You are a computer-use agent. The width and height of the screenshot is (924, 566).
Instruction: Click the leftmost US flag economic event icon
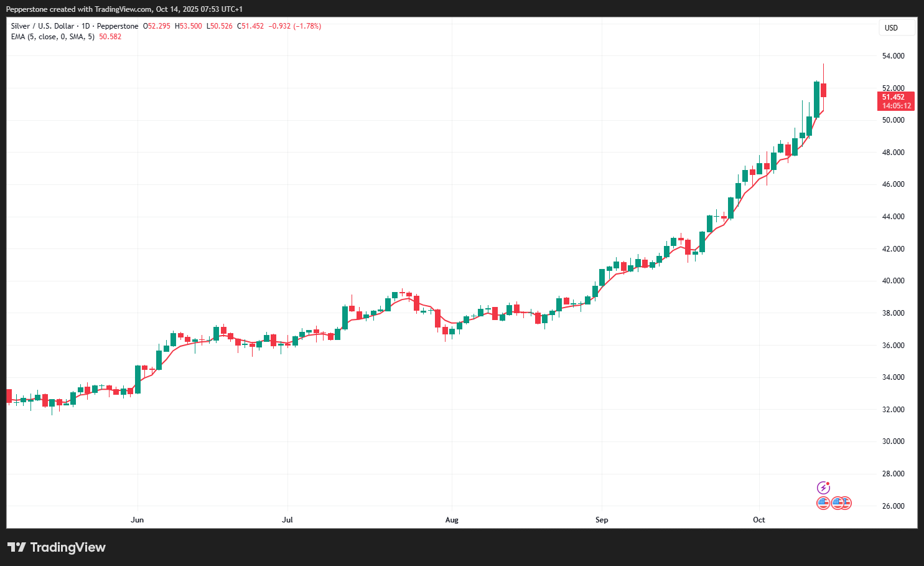point(823,502)
